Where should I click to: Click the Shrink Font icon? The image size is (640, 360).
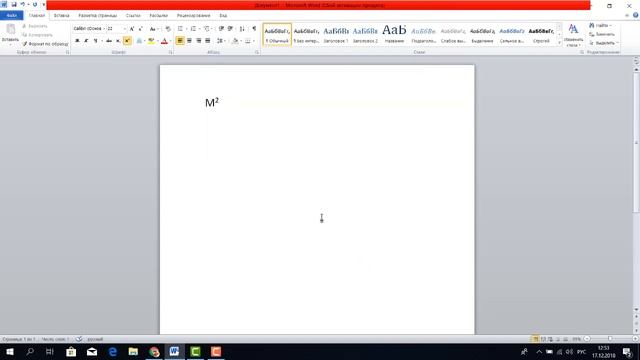click(x=141, y=29)
